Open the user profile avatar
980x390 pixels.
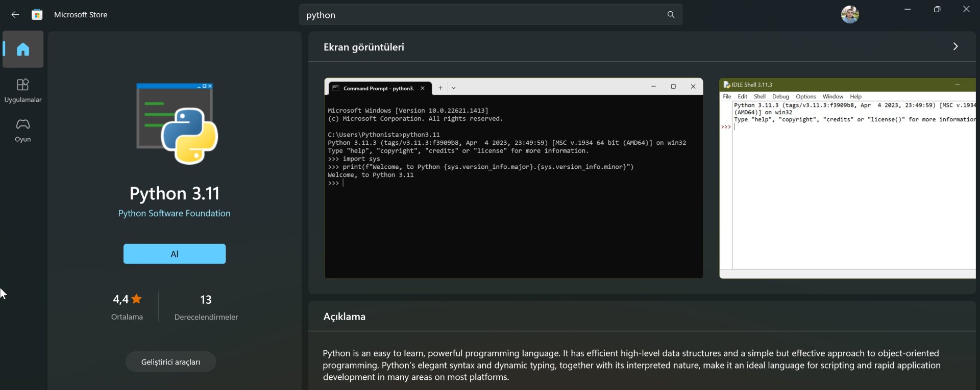point(850,15)
